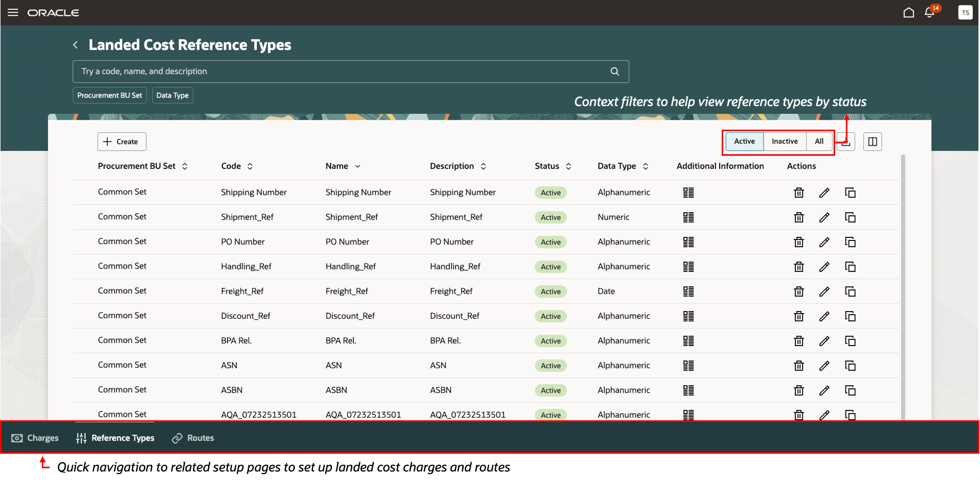Click Common Set in the Handling_Ref row
980x483 pixels.
tap(122, 266)
